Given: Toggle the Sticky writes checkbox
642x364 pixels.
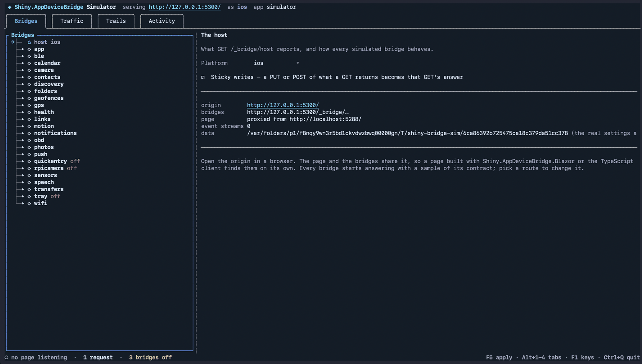Looking at the screenshot, I should point(203,77).
